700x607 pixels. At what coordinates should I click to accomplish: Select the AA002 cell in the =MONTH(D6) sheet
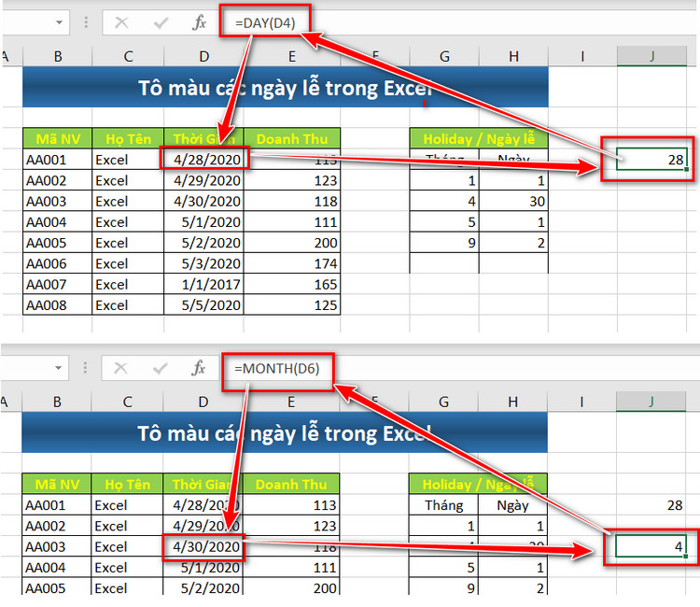coord(56,526)
